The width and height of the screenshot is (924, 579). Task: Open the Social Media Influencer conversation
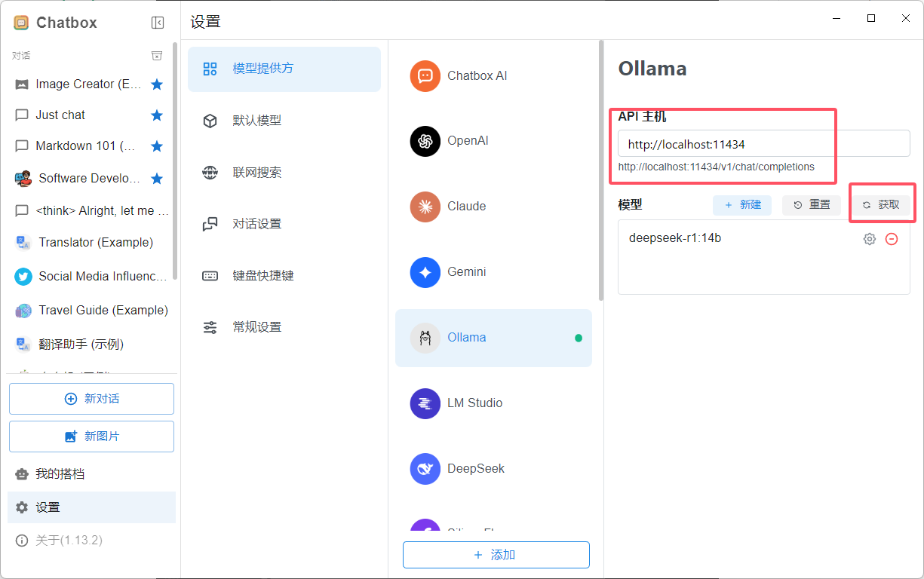[90, 277]
